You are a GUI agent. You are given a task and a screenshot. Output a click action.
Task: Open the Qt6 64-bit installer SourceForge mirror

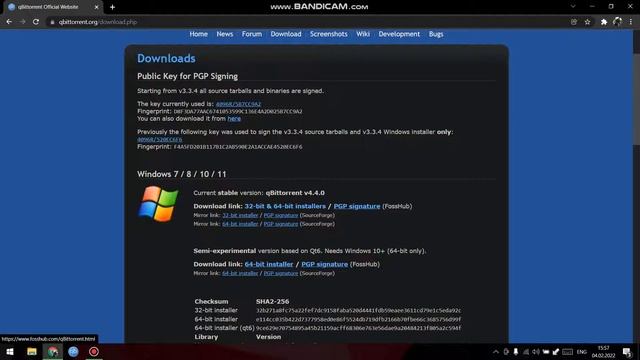click(240, 273)
